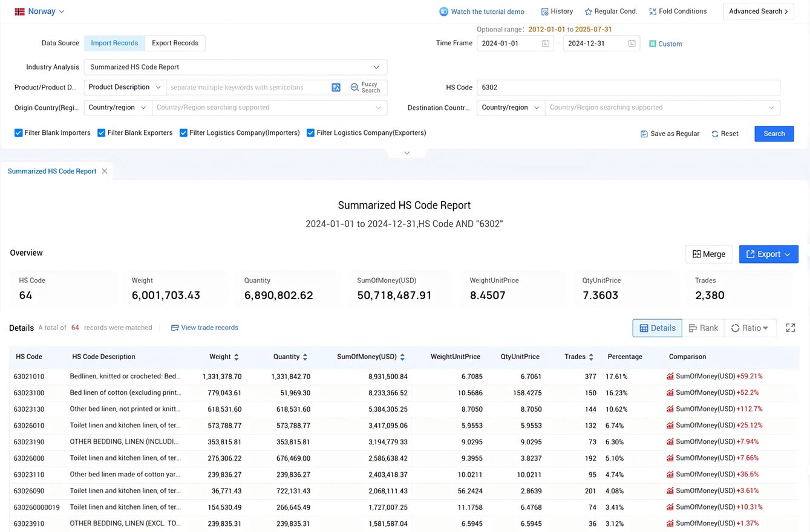The image size is (810, 532).
Task: Click the History clipboard icon
Action: (x=544, y=11)
